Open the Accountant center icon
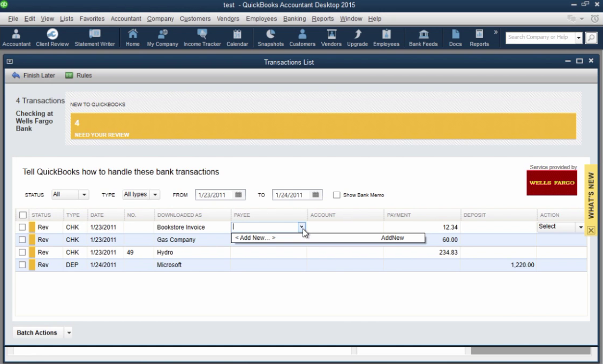Screen dimensions: 603x364 pyautogui.click(x=16, y=38)
